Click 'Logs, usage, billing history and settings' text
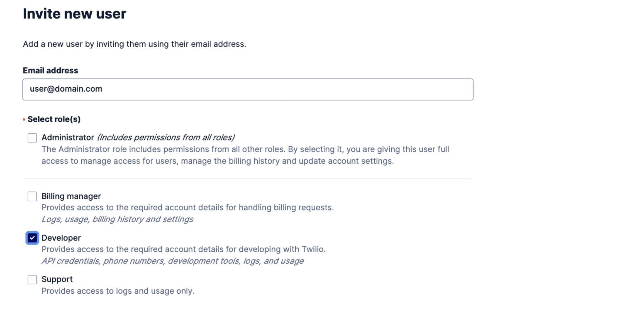644x312 pixels. 117,219
